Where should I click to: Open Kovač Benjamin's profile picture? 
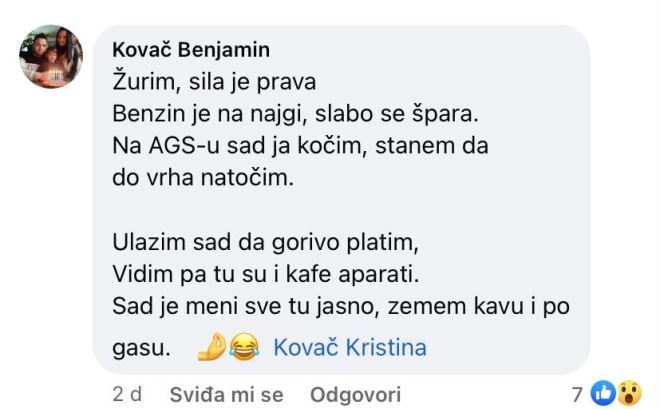[53, 57]
